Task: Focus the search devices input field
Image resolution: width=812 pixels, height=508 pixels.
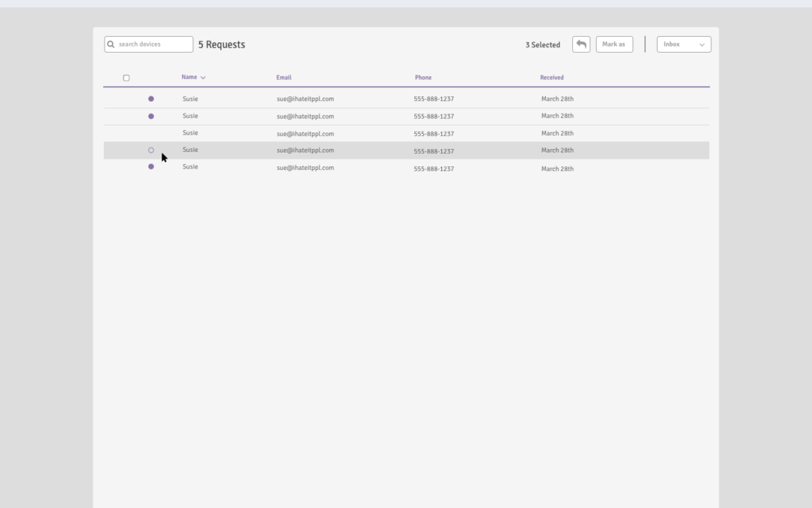Action: pyautogui.click(x=149, y=44)
